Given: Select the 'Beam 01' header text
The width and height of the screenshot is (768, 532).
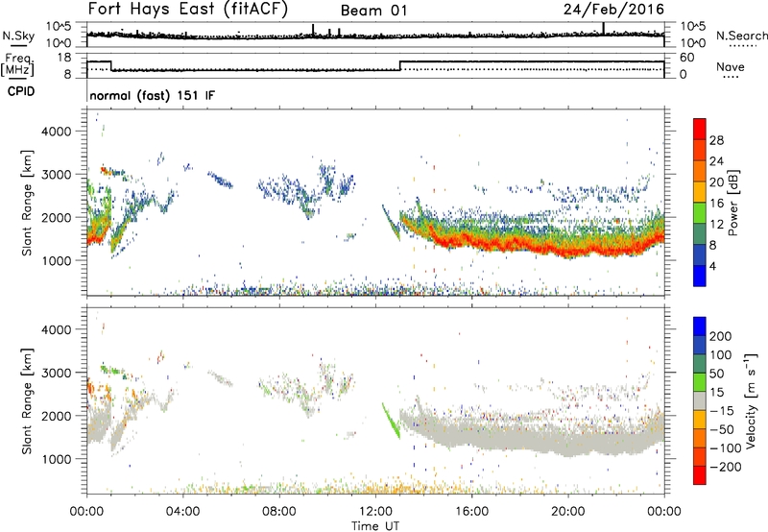Looking at the screenshot, I should pos(373,11).
